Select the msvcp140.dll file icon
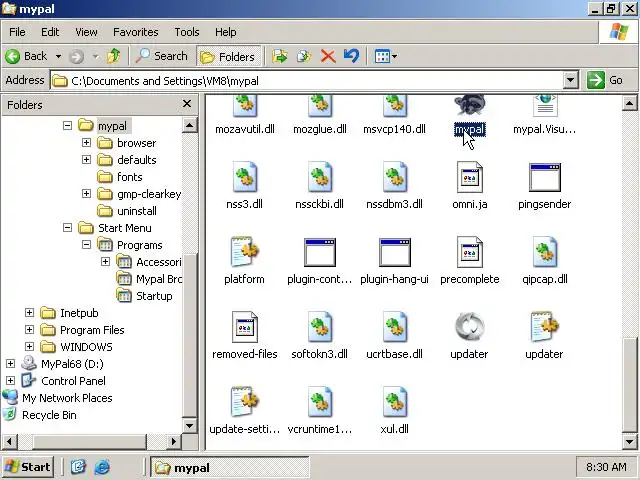This screenshot has height=480, width=640. pos(394,105)
